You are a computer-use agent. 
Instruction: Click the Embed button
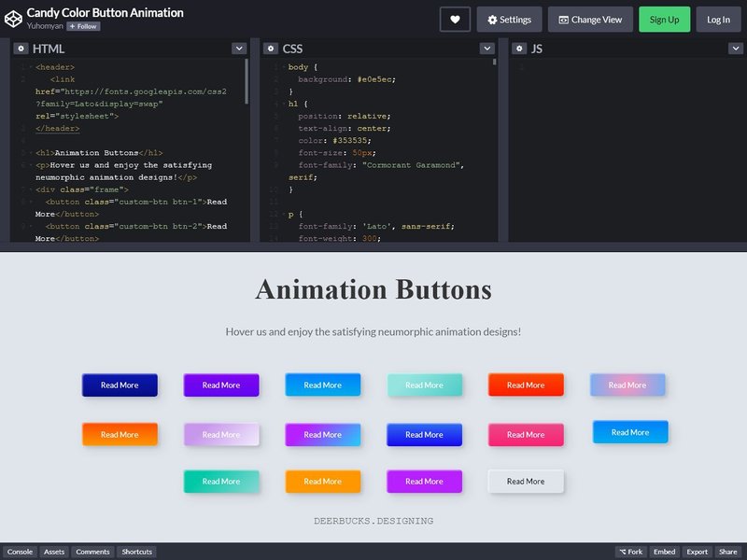click(665, 552)
